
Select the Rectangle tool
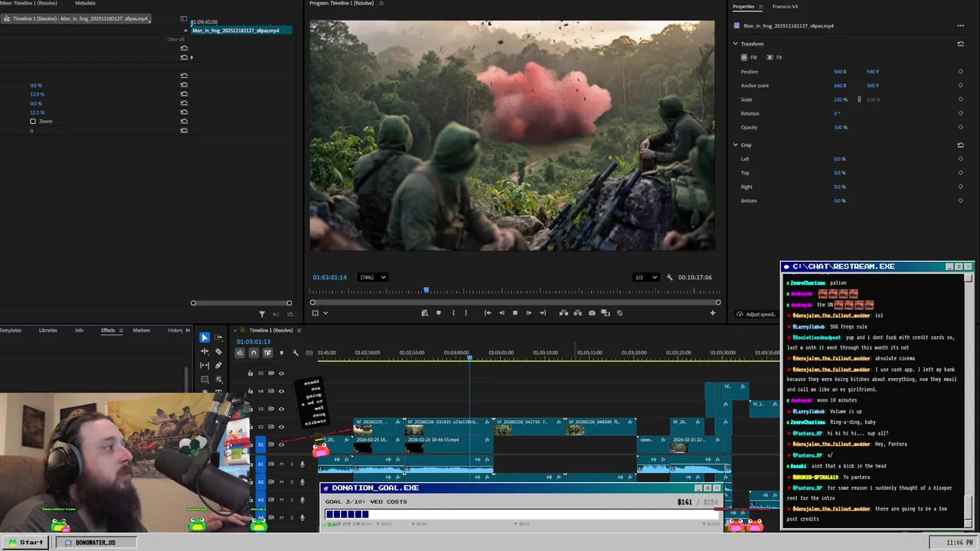pyautogui.click(x=204, y=379)
